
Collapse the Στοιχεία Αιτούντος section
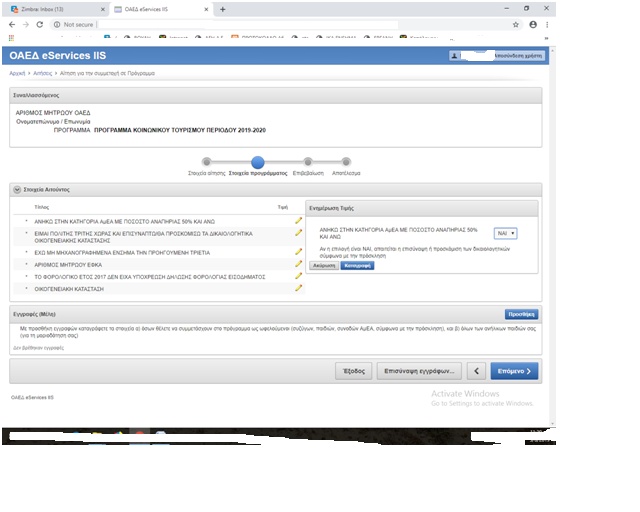(x=17, y=189)
